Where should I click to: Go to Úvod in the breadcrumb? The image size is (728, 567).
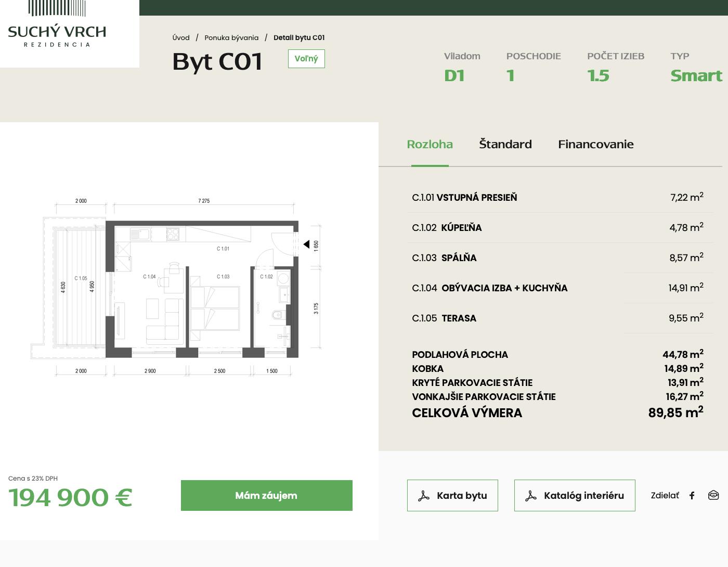(x=181, y=37)
